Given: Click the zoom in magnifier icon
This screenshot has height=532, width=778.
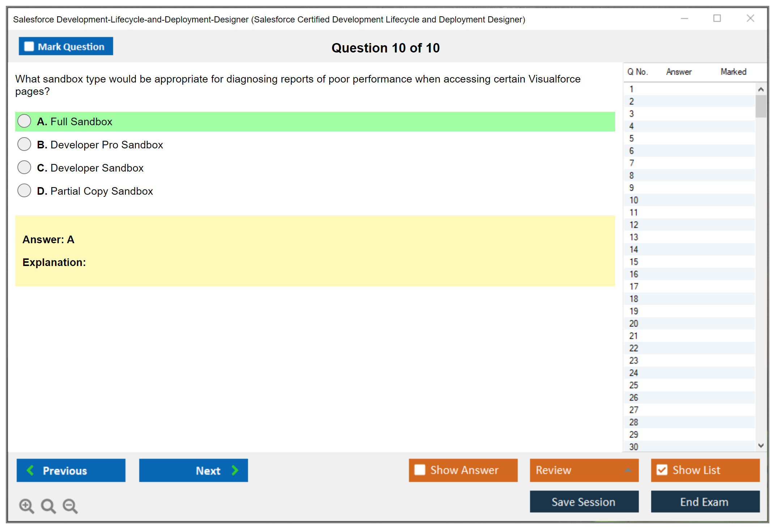Looking at the screenshot, I should (x=26, y=506).
